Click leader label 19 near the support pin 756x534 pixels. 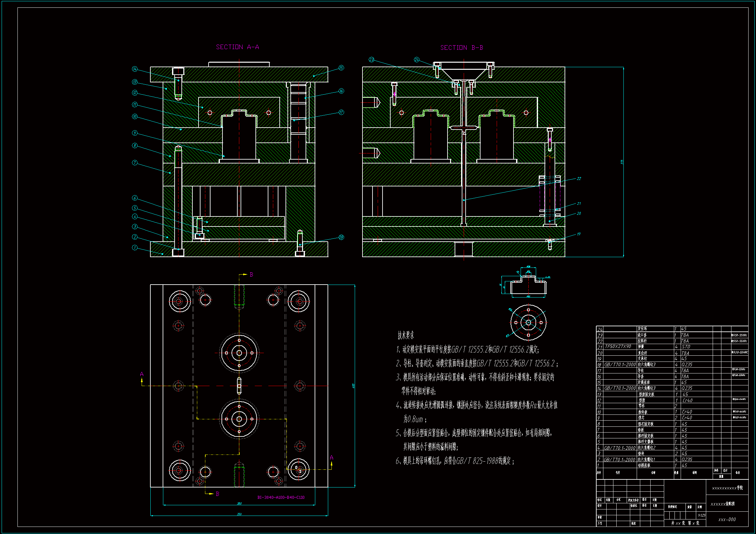579,234
